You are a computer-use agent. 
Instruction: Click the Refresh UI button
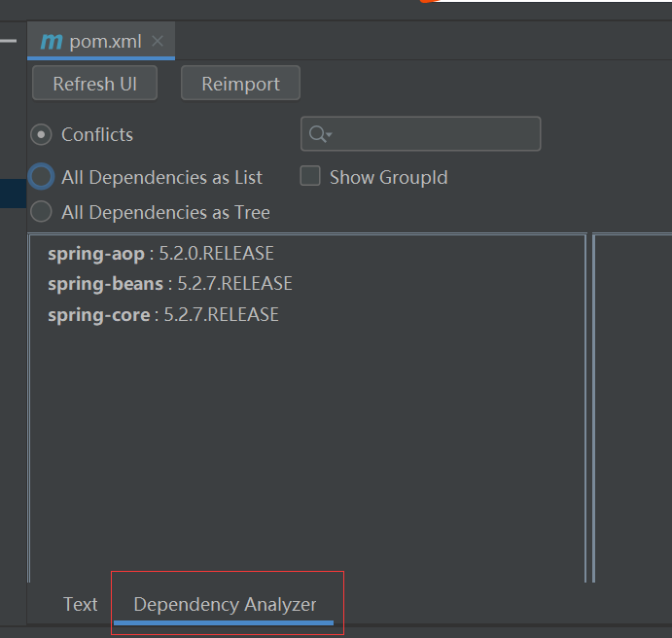coord(94,83)
